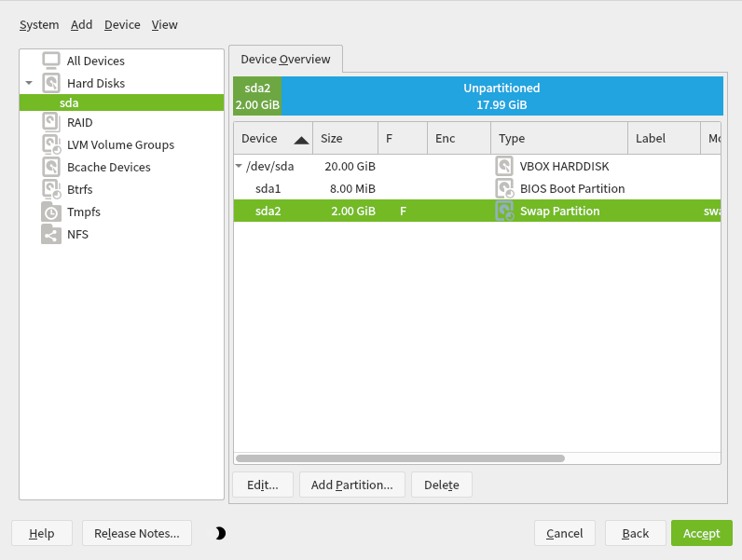This screenshot has height=560, width=742.
Task: Click the Back button
Action: pyautogui.click(x=636, y=533)
